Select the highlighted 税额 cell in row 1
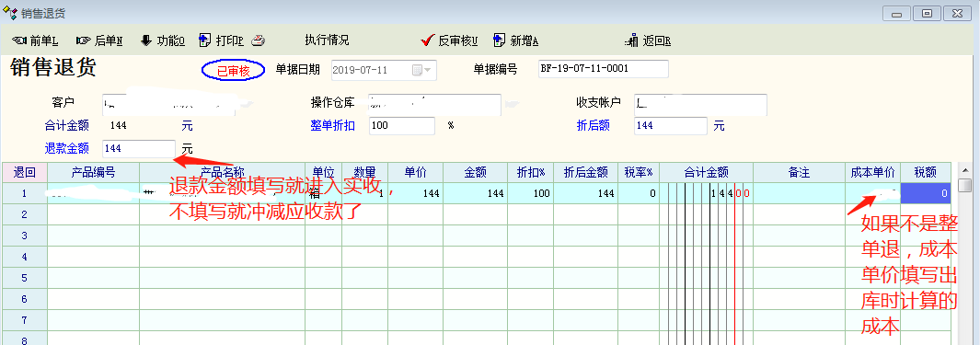Screen dimensions: 980x345 (x=926, y=193)
